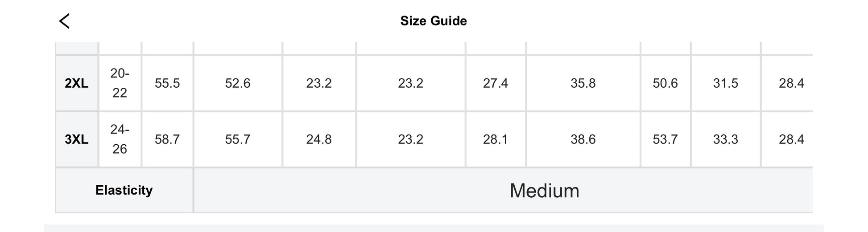
Task: Select the 2XL size row header
Action: [x=77, y=83]
